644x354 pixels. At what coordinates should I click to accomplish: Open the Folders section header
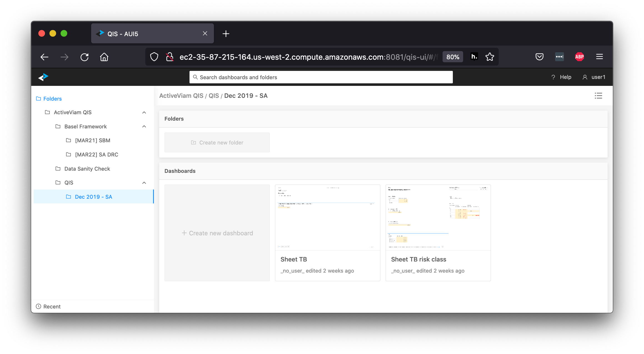(x=49, y=99)
